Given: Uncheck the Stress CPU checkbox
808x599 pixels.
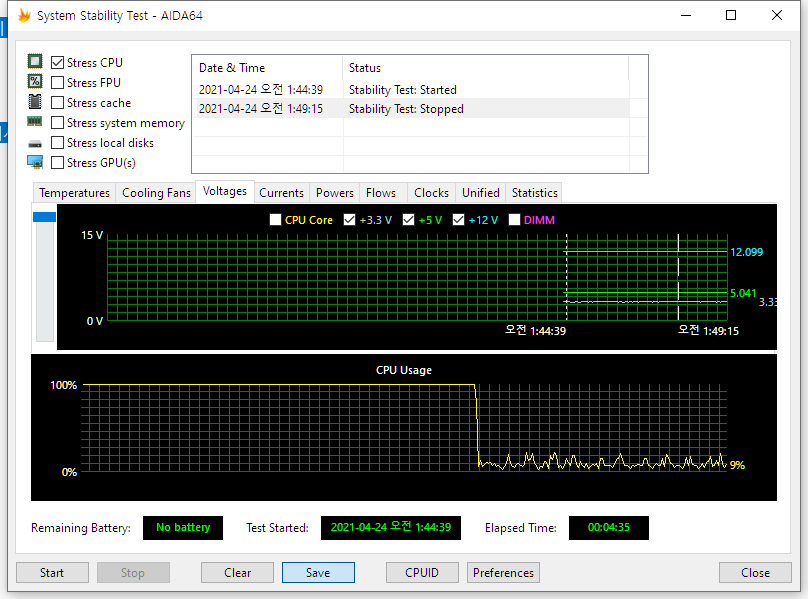Looking at the screenshot, I should tap(57, 62).
